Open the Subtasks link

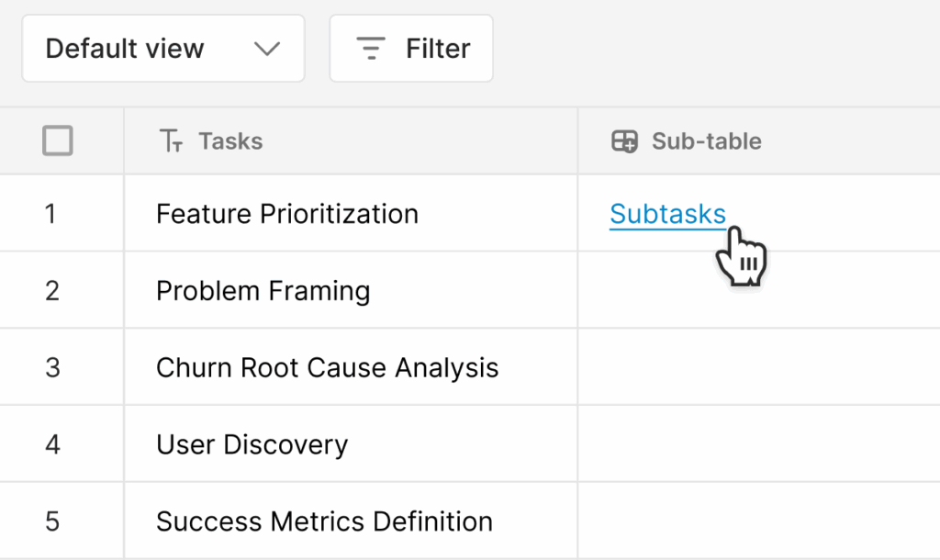(x=667, y=214)
